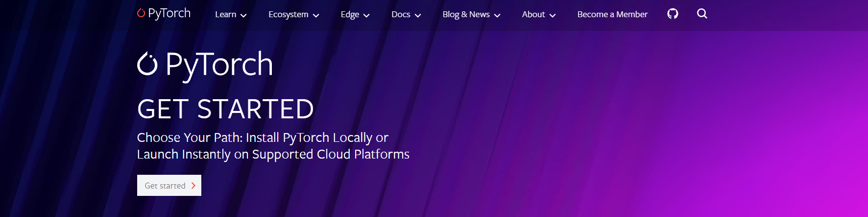Screen dimensions: 868x217
Task: Expand the chevron next to Blog & News
Action: (497, 16)
